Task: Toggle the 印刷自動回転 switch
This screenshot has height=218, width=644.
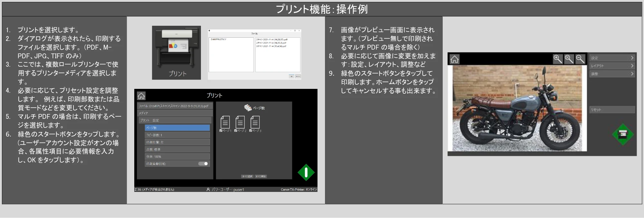Action: (x=203, y=164)
